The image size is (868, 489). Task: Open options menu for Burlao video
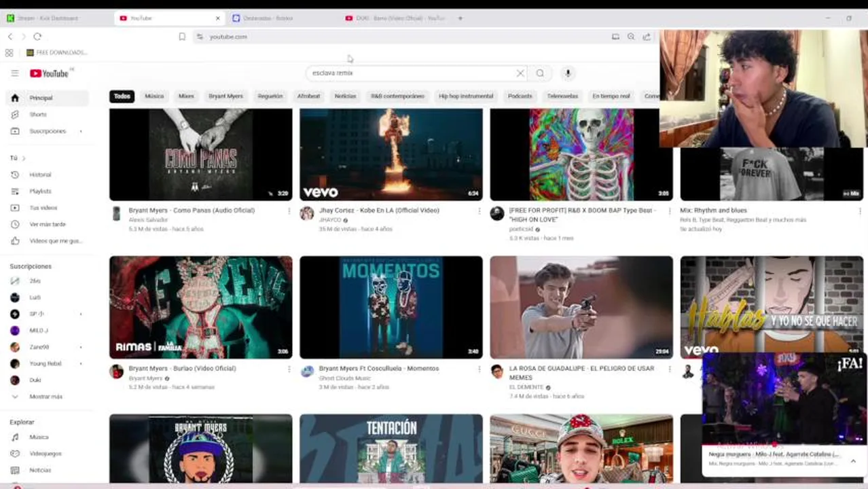pyautogui.click(x=289, y=369)
